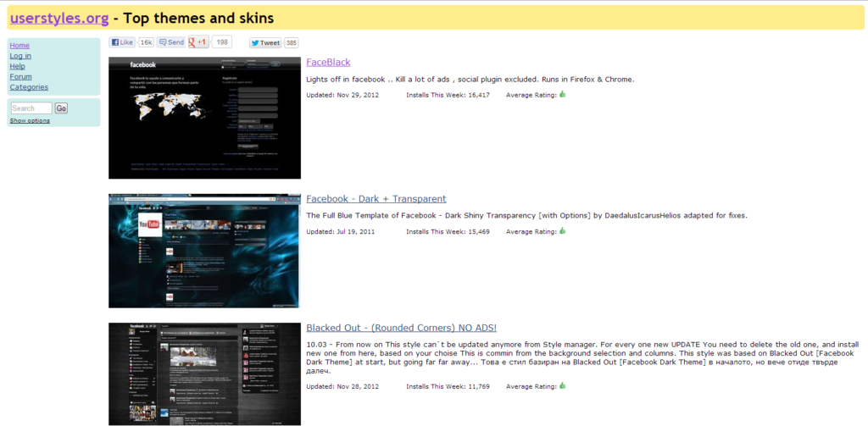This screenshot has height=426, width=868.
Task: Click the Facebook Send button
Action: click(x=171, y=42)
